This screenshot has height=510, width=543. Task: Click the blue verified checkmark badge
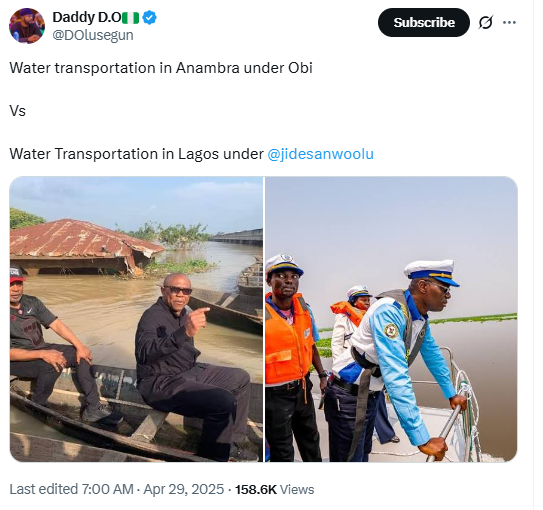[x=149, y=17]
